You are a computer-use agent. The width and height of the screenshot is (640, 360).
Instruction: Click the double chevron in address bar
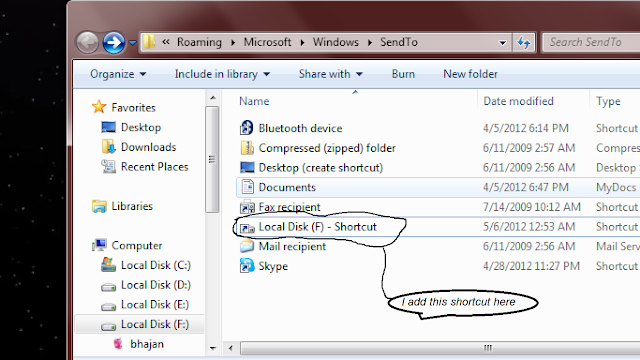point(166,42)
